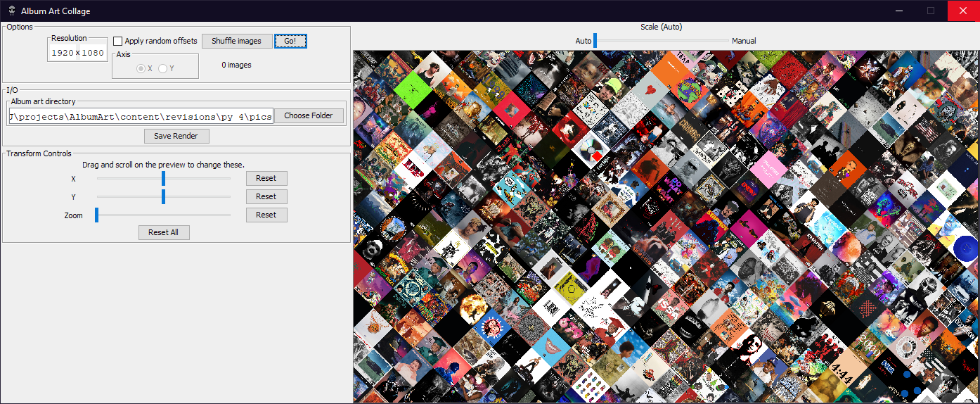
Task: Minimize the Album Art Collage window
Action: click(x=898, y=11)
